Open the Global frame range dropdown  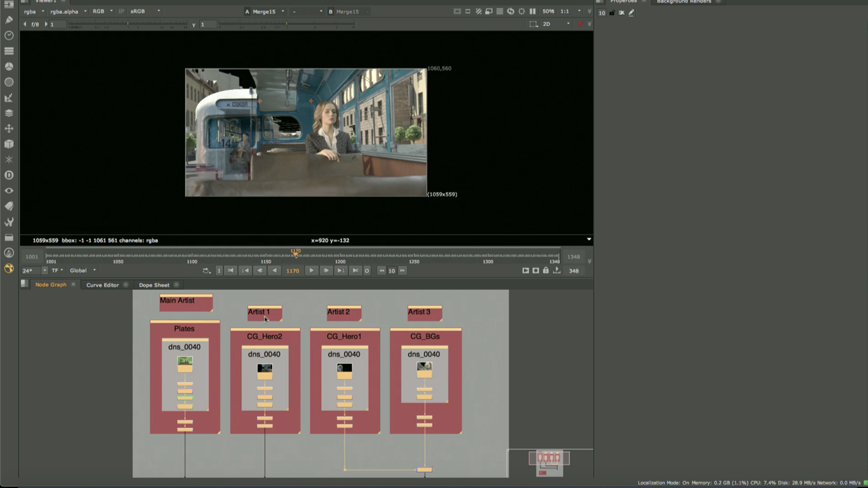coord(83,271)
